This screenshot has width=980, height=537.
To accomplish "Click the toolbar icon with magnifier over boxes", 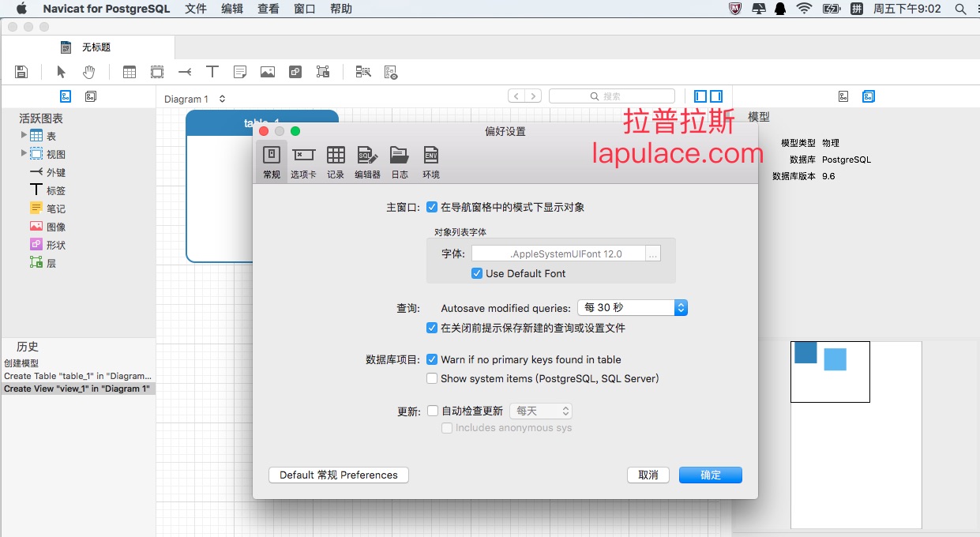I will coord(363,72).
